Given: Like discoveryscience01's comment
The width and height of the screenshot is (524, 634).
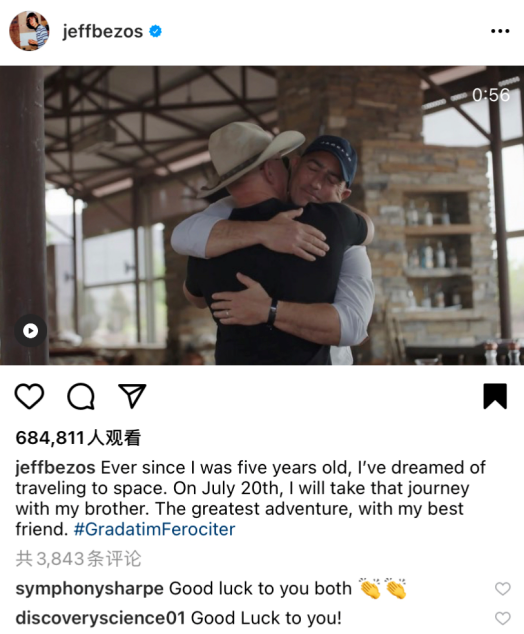Looking at the screenshot, I should tap(503, 618).
